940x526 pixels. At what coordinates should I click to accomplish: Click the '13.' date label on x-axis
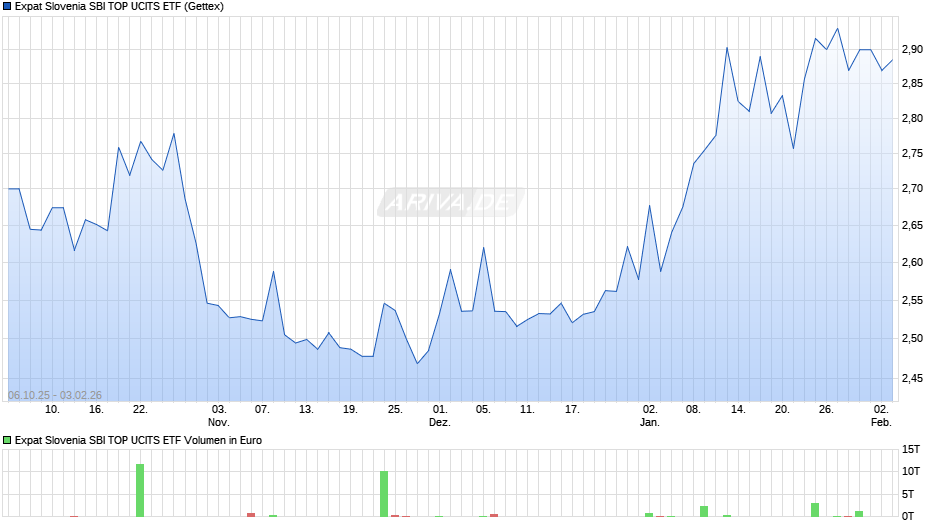click(x=306, y=410)
